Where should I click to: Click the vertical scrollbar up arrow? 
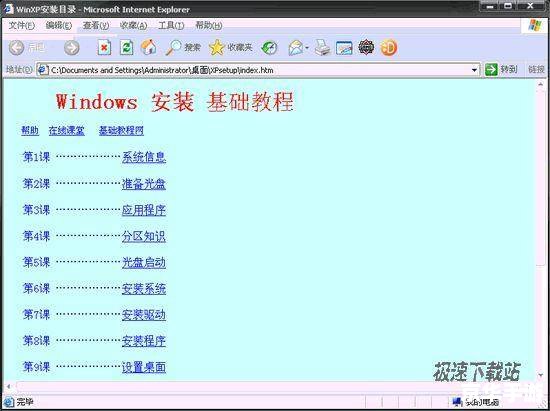click(540, 84)
